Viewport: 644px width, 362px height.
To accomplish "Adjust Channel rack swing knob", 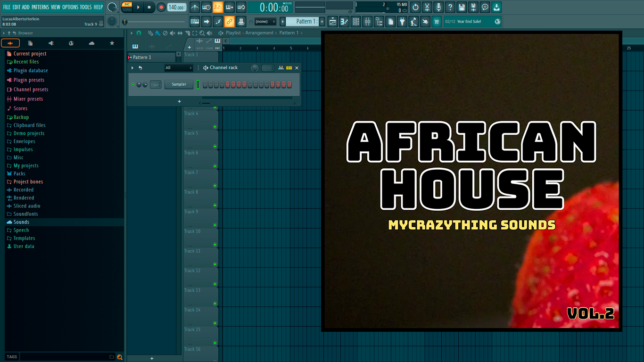I will tap(255, 68).
